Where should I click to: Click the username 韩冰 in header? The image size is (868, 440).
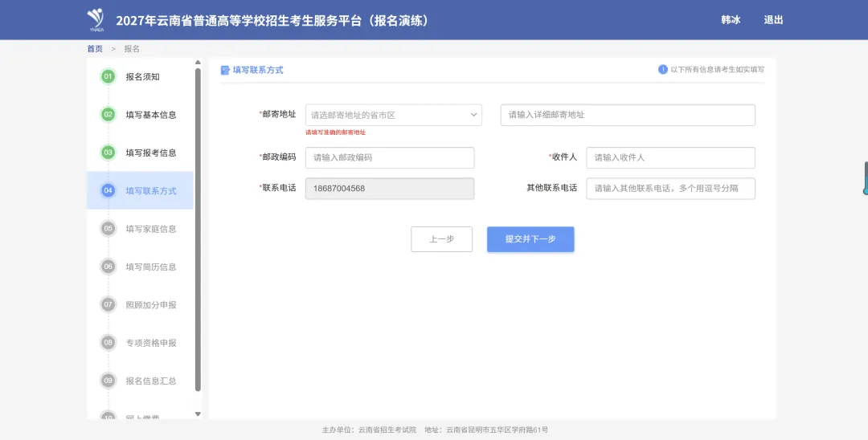pyautogui.click(x=731, y=20)
